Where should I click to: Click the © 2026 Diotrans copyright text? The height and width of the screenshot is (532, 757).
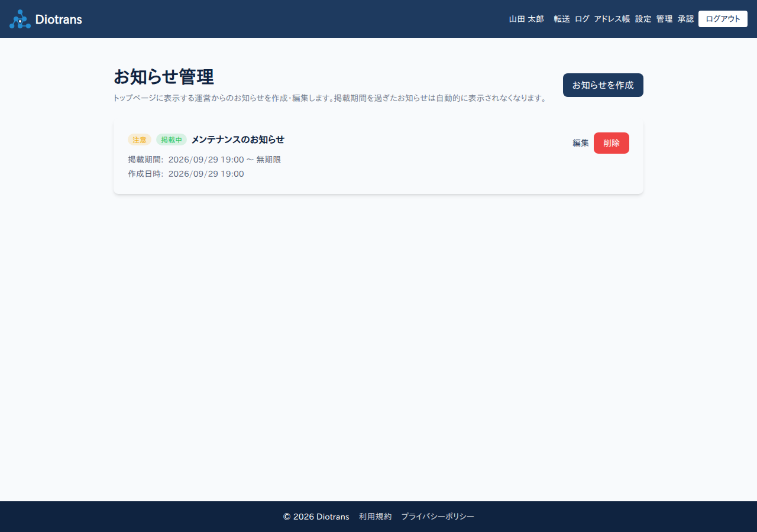coord(316,517)
